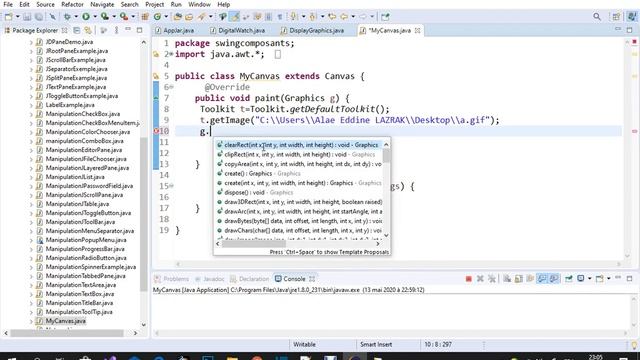Click Remove Launch icon in Console

click(x=480, y=279)
